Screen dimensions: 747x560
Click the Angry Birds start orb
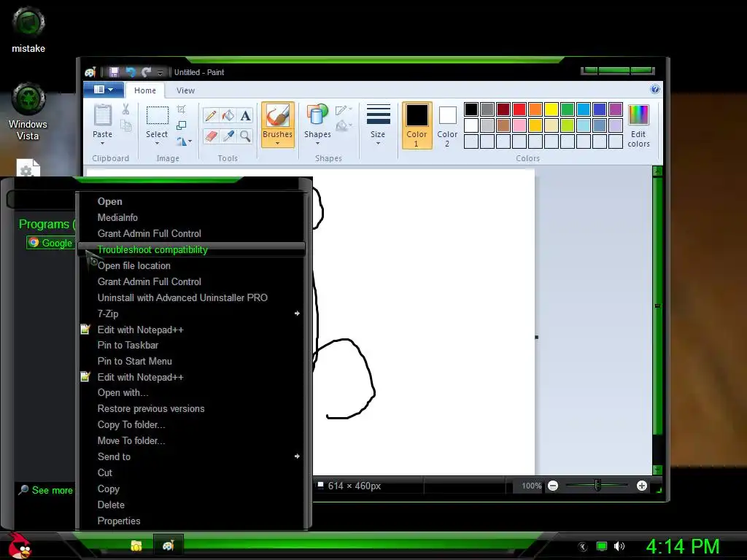coord(19,545)
